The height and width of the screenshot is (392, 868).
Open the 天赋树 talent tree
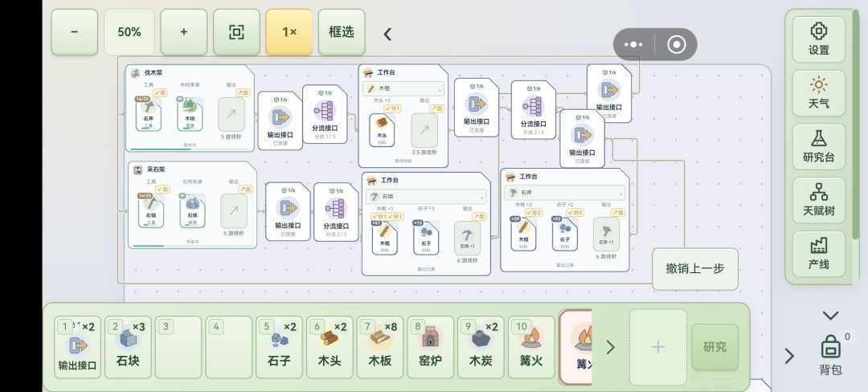[818, 200]
